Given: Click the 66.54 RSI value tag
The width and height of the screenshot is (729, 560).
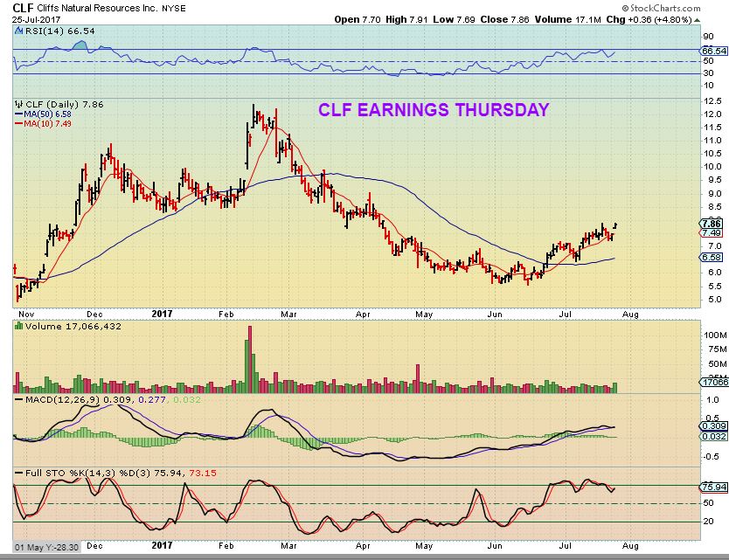Looking at the screenshot, I should click(x=714, y=51).
